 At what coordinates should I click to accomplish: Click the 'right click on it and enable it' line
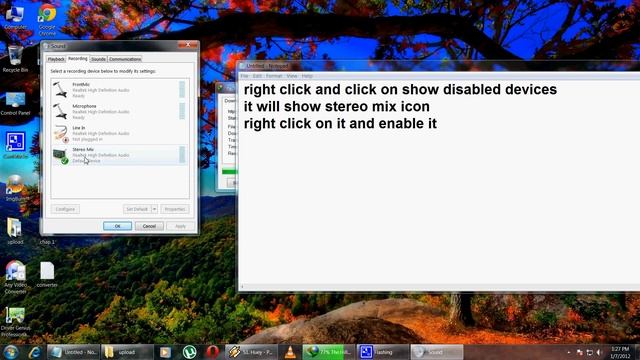340,123
